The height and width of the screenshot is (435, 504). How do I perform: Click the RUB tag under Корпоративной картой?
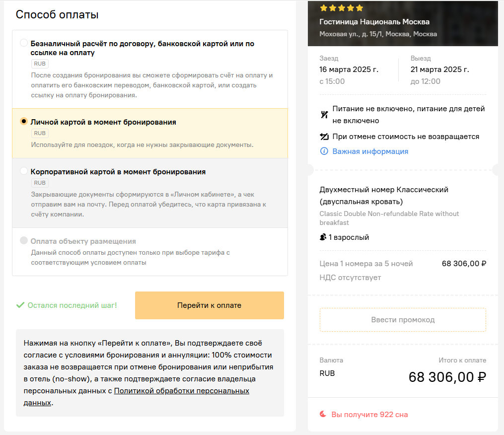pos(40,183)
